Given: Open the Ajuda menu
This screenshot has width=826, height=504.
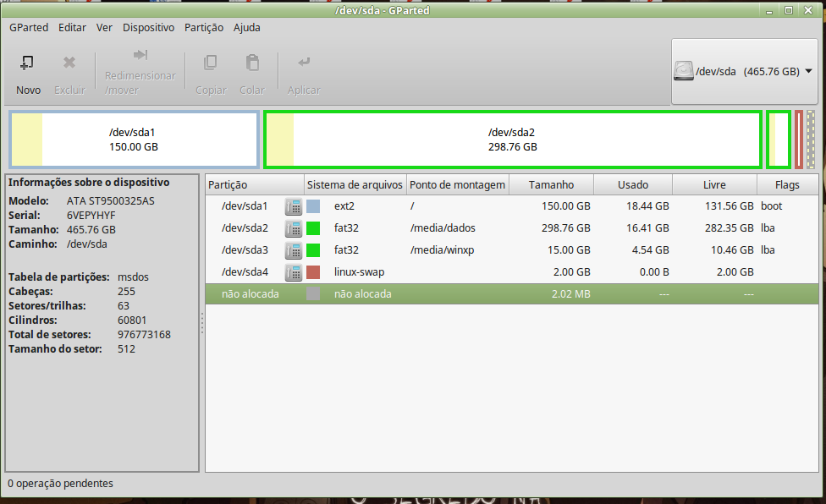Looking at the screenshot, I should [x=246, y=27].
